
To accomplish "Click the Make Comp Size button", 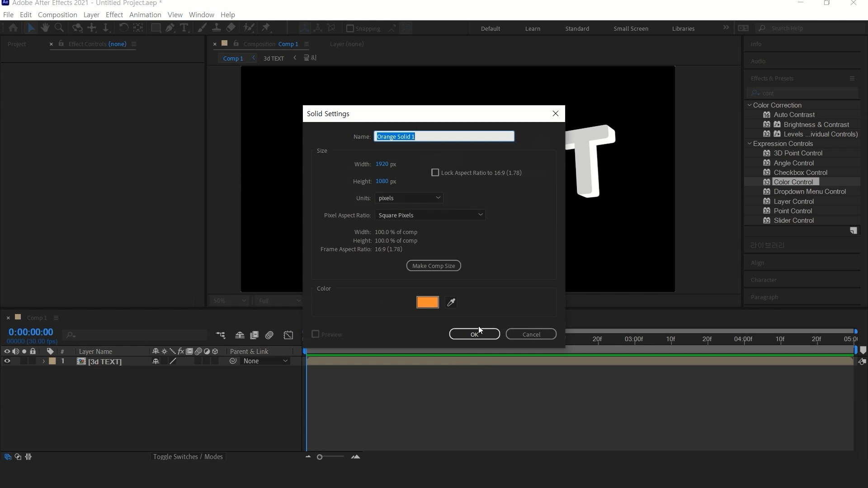I will pos(433,266).
